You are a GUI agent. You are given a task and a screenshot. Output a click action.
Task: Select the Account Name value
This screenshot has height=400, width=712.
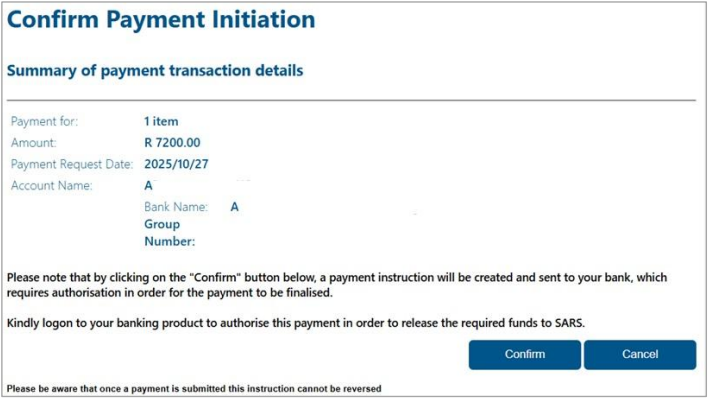coord(149,185)
